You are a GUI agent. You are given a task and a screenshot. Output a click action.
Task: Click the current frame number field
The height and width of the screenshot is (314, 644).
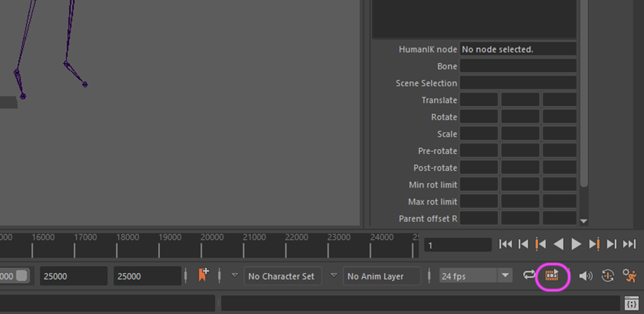[x=458, y=245]
